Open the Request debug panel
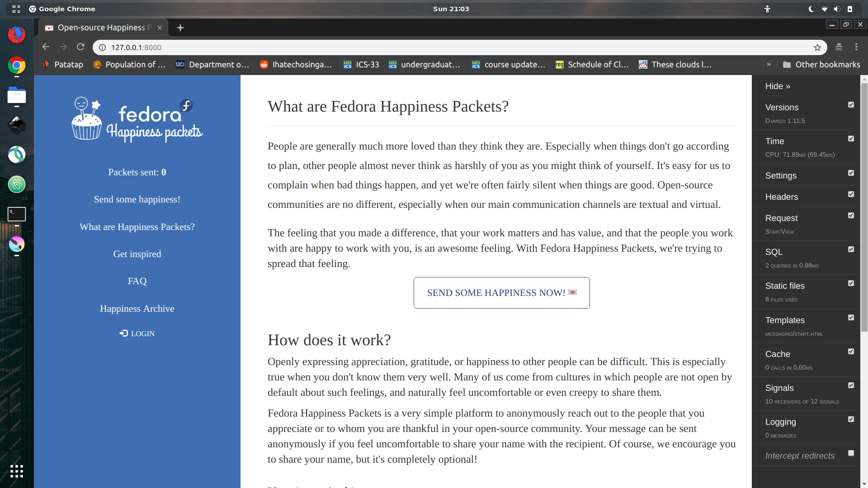Image resolution: width=868 pixels, height=488 pixels. click(x=781, y=218)
